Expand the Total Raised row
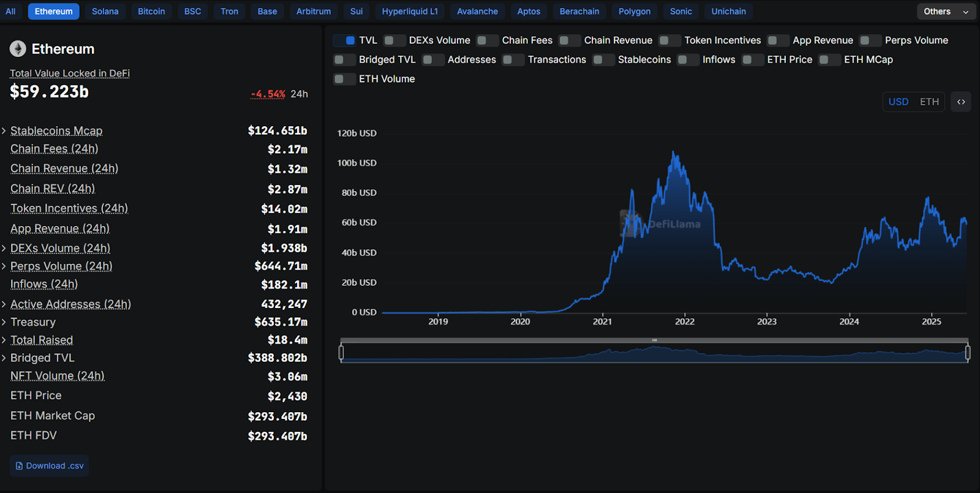The image size is (980, 493). click(x=4, y=341)
